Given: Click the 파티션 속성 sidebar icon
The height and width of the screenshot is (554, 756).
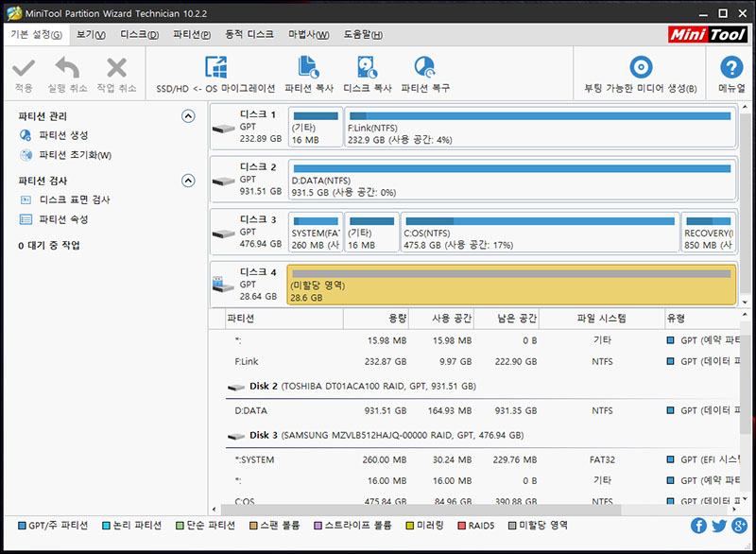Looking at the screenshot, I should [x=26, y=219].
